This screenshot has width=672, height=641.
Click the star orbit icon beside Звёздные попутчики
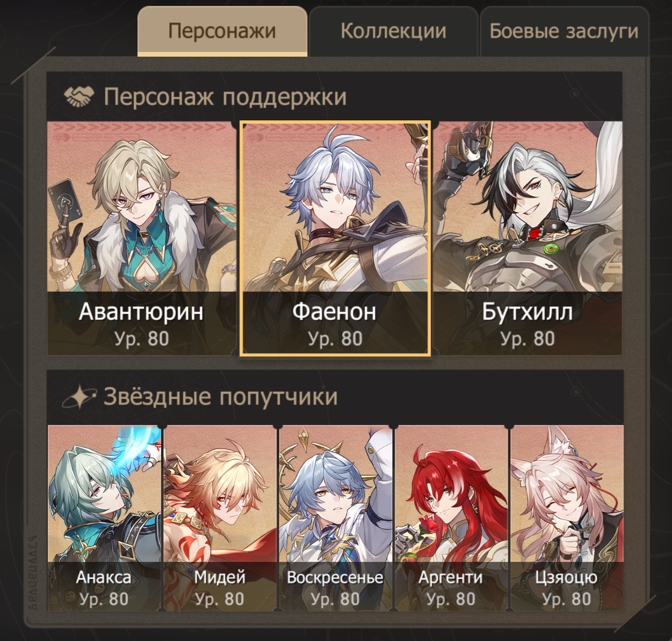pyautogui.click(x=78, y=397)
